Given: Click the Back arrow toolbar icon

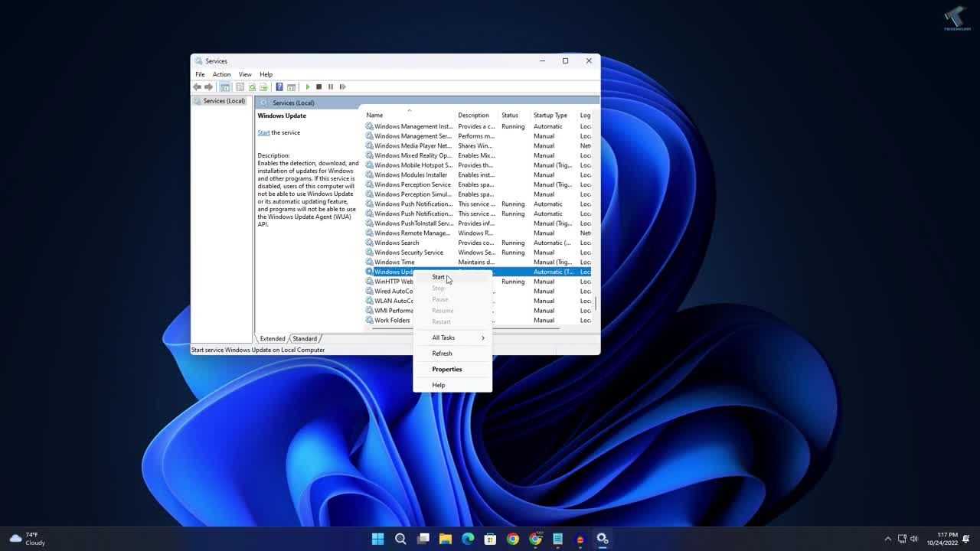Looking at the screenshot, I should (197, 86).
